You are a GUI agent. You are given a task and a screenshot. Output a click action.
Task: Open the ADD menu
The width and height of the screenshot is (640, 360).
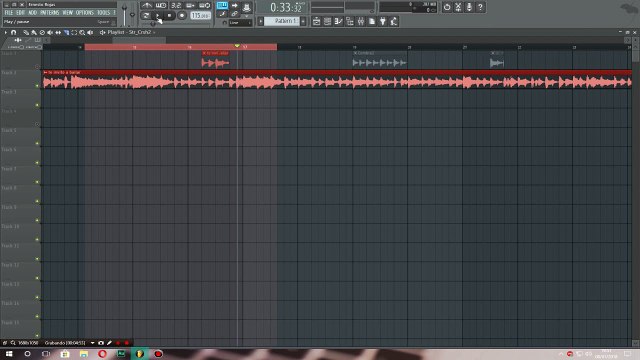[32, 13]
